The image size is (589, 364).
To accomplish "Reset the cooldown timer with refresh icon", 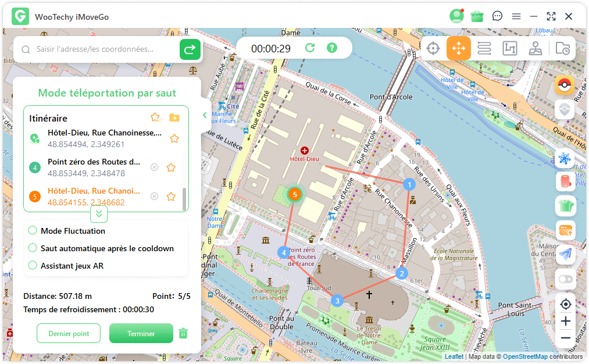I will [310, 48].
